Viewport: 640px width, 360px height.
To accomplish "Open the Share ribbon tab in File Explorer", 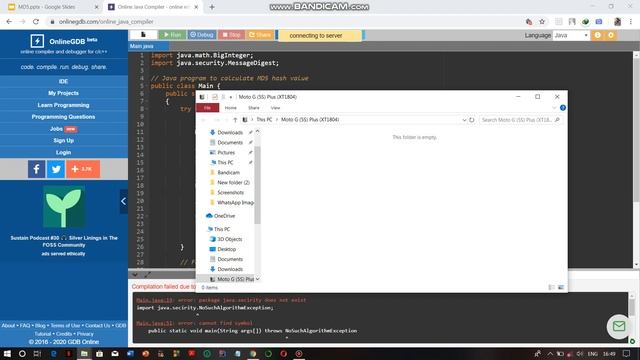I will tap(253, 108).
